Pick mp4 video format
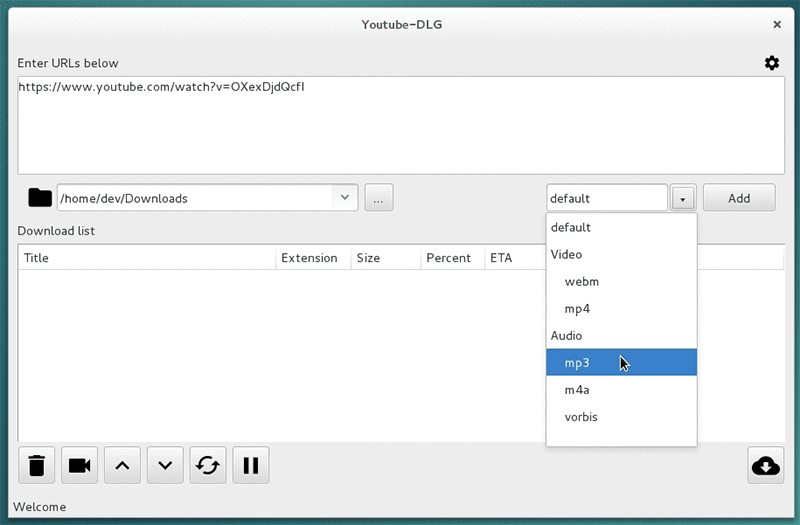 point(577,309)
